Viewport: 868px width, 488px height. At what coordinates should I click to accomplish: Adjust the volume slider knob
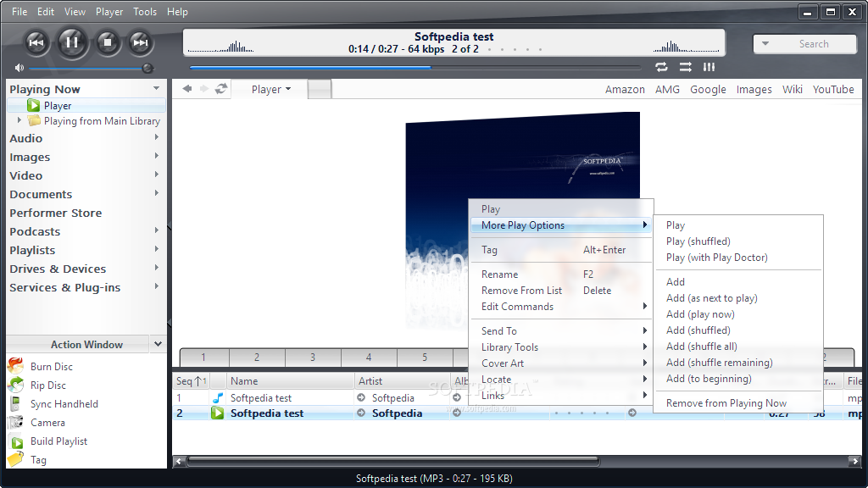[147, 68]
